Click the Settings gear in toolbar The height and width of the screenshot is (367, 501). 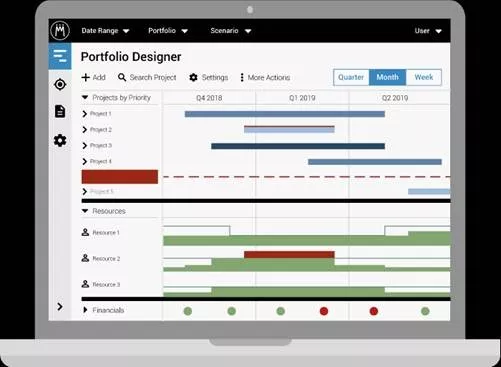[x=193, y=77]
